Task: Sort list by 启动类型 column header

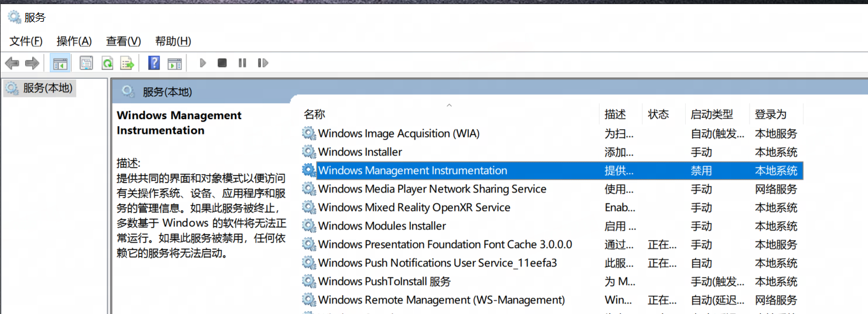Action: tap(712, 114)
